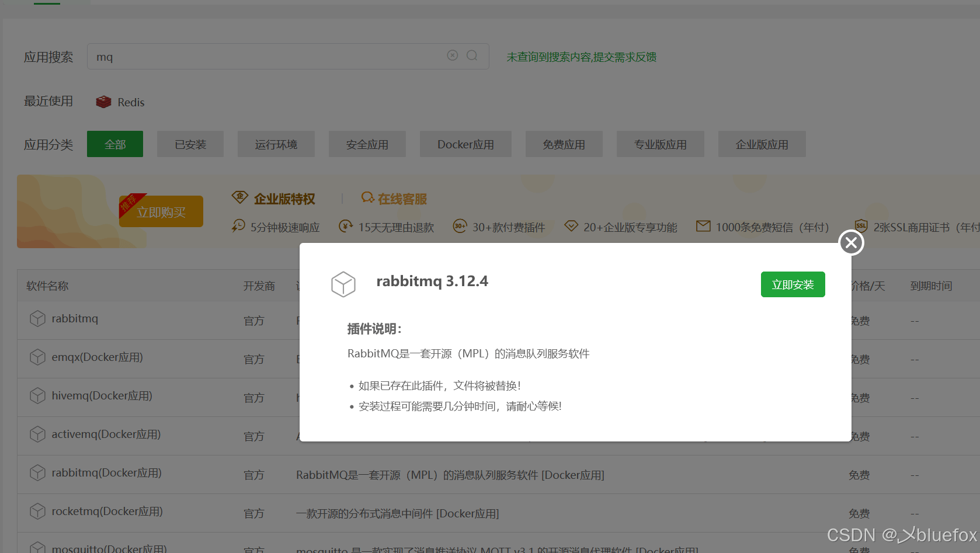Click the rabbitmq name in the software list

75,318
